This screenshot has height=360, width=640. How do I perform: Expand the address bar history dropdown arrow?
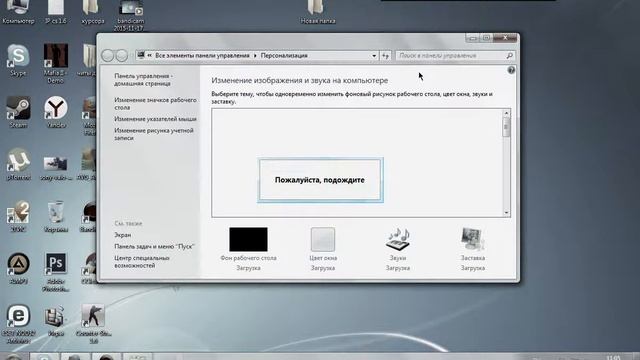(374, 56)
